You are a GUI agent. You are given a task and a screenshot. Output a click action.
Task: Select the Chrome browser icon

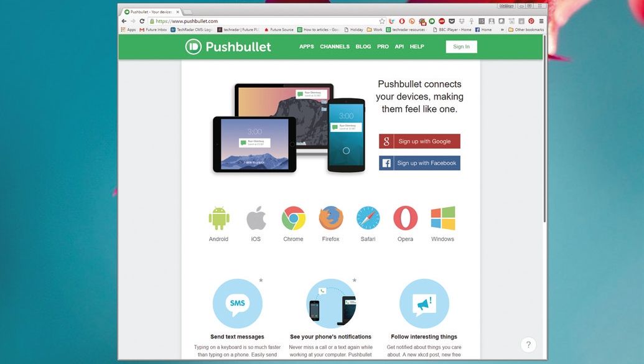(x=293, y=218)
